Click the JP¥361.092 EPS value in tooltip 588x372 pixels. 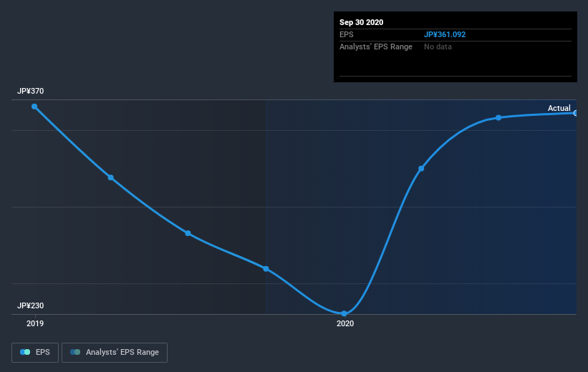[x=445, y=34]
